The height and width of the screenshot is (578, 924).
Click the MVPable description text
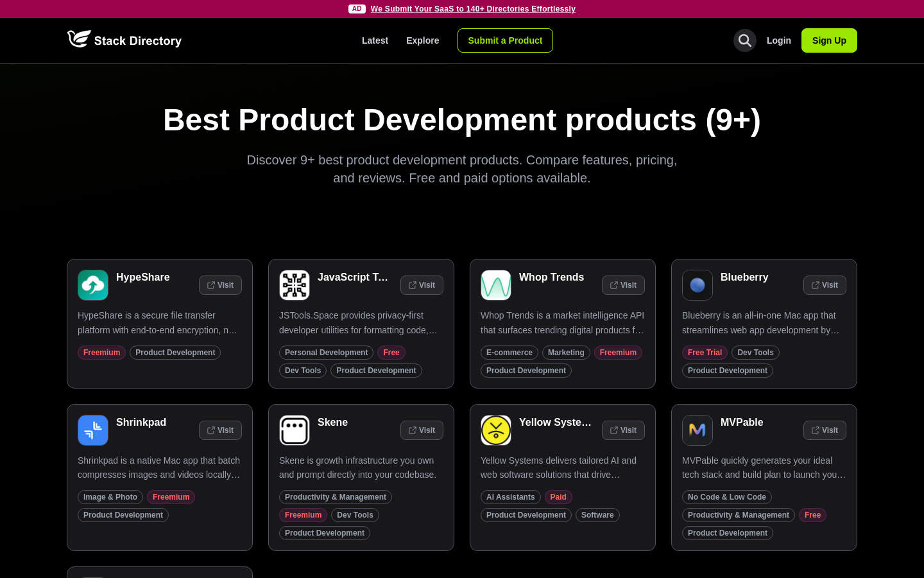click(x=764, y=468)
